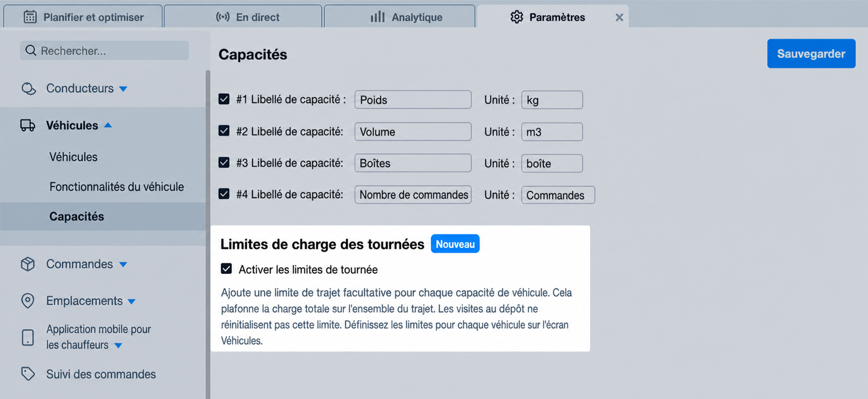Click the Commandes unit field

tap(558, 195)
